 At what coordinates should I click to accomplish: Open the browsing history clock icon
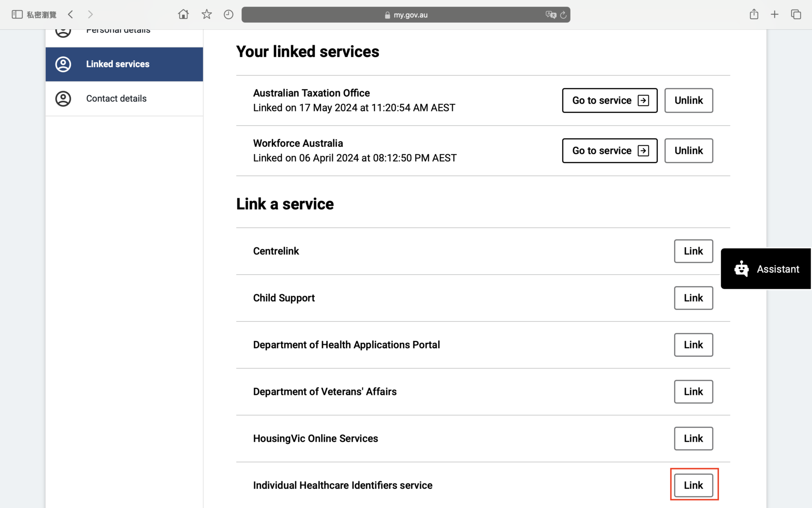coord(228,15)
